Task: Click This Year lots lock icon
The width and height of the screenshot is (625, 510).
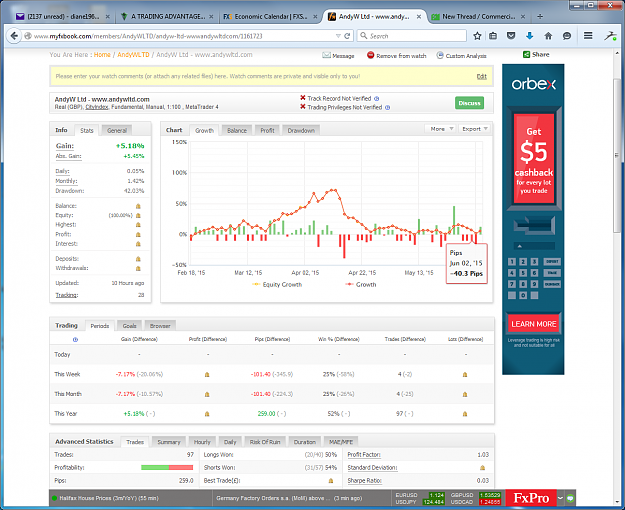Action: 465,414
